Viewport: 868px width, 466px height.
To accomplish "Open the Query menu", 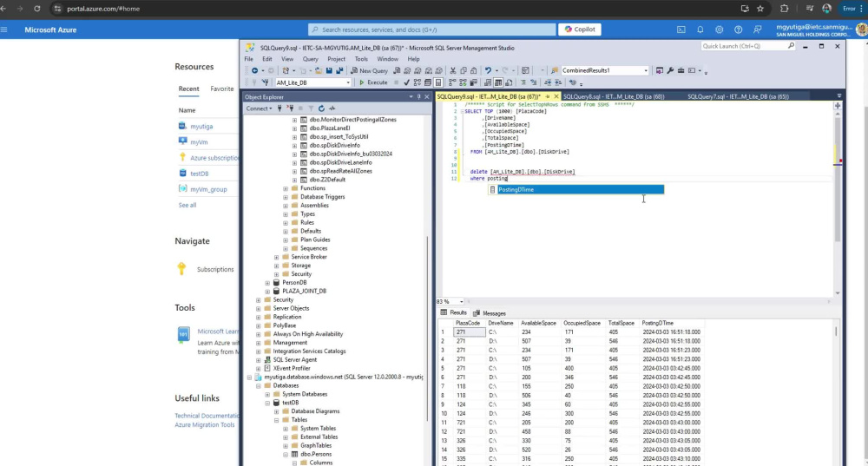I will click(x=310, y=59).
